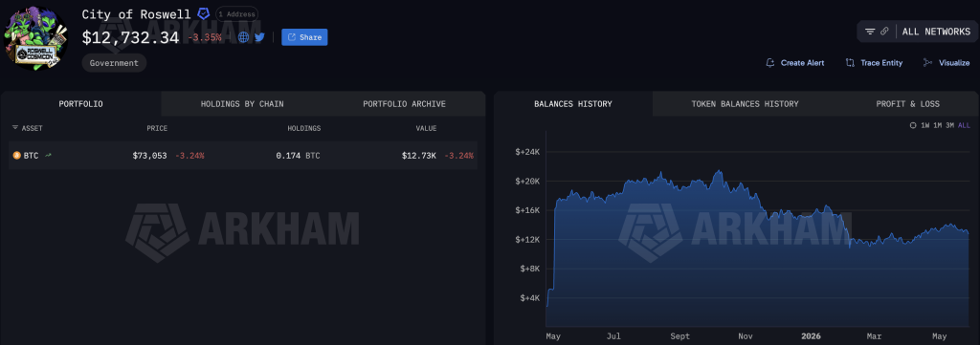This screenshot has width=980, height=345.
Task: Click the green trend arrow beside BTC
Action: (x=48, y=156)
